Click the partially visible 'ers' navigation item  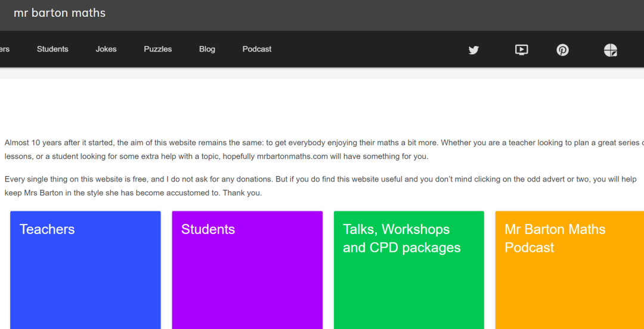point(5,49)
